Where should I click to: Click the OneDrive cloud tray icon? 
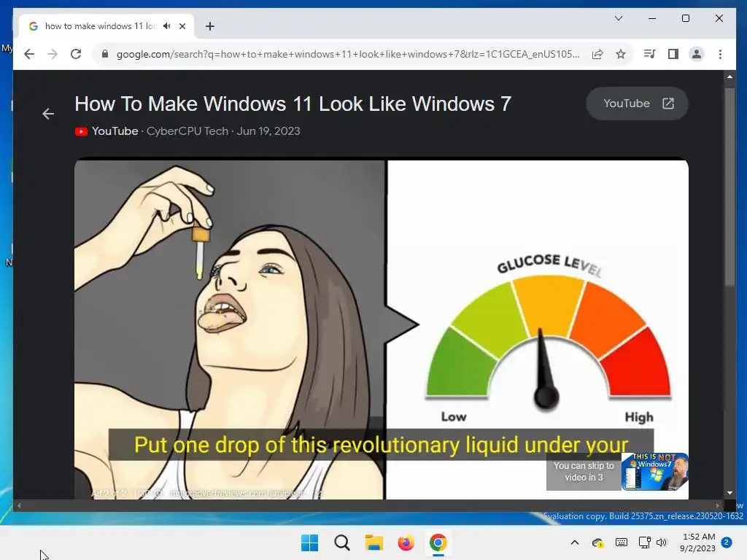[598, 542]
